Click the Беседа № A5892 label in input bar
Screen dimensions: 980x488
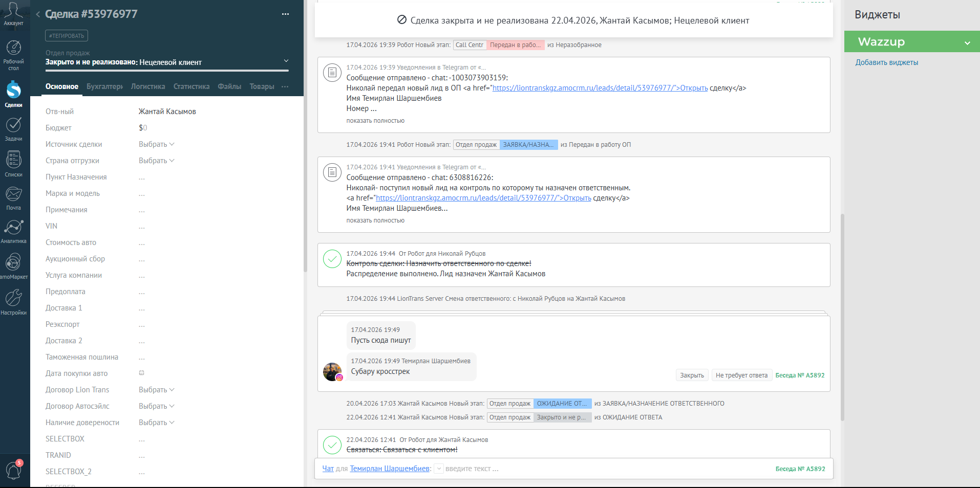[x=800, y=469]
